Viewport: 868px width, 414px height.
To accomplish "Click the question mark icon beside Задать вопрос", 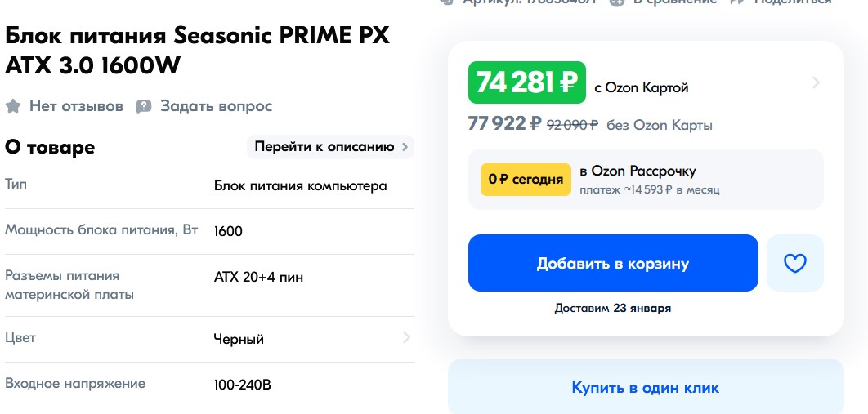I will (x=144, y=106).
